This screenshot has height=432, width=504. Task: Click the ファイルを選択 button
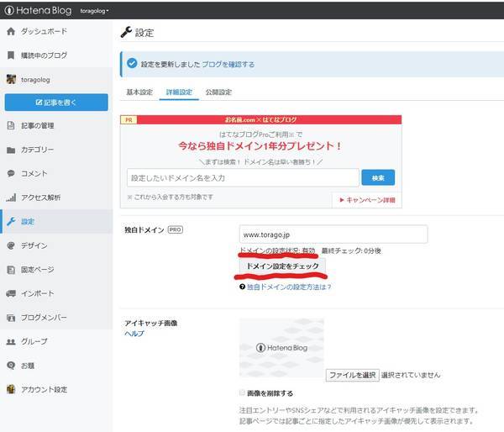pos(352,375)
